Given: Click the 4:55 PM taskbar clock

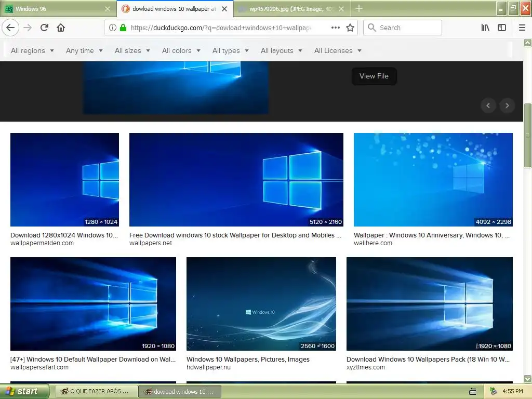Looking at the screenshot, I should (513, 391).
